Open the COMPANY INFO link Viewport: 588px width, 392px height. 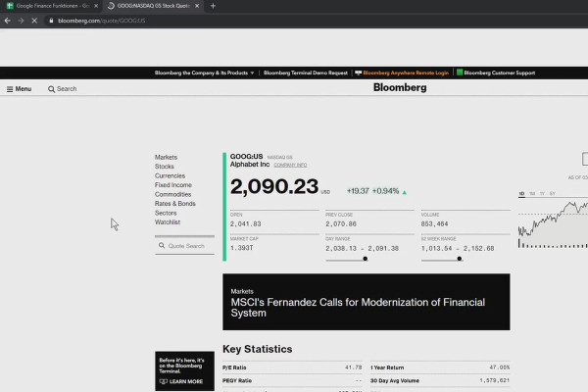pyautogui.click(x=290, y=165)
